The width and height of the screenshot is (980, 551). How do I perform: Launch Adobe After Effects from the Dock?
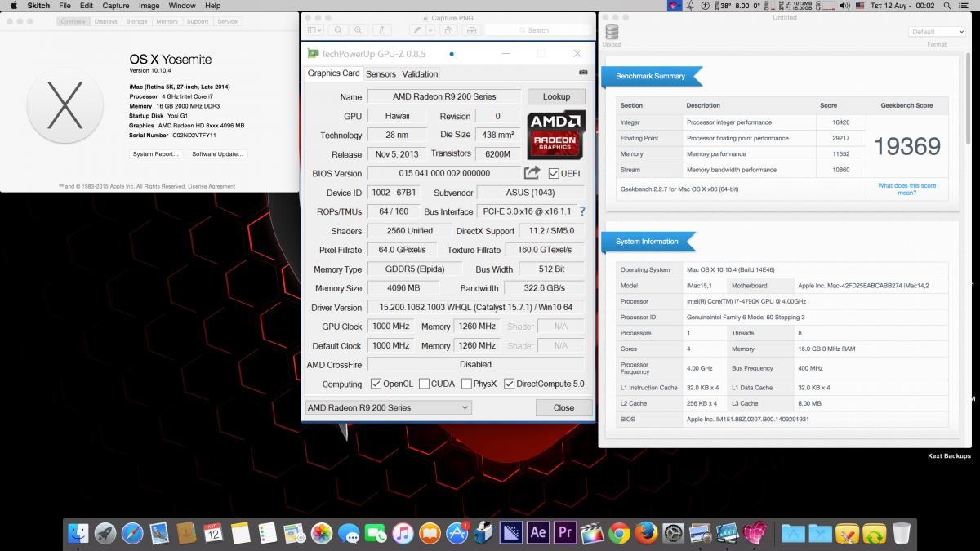(x=537, y=533)
